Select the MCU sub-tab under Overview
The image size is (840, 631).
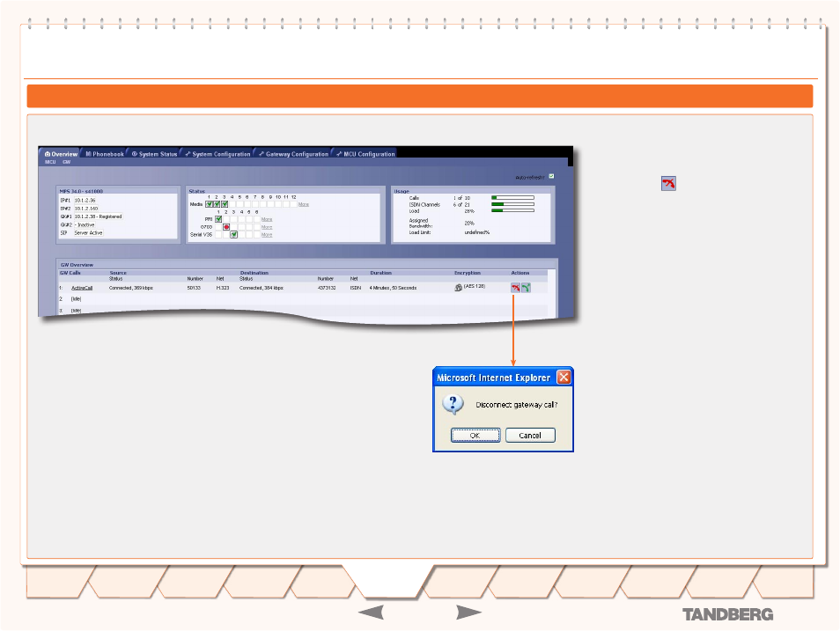point(50,162)
